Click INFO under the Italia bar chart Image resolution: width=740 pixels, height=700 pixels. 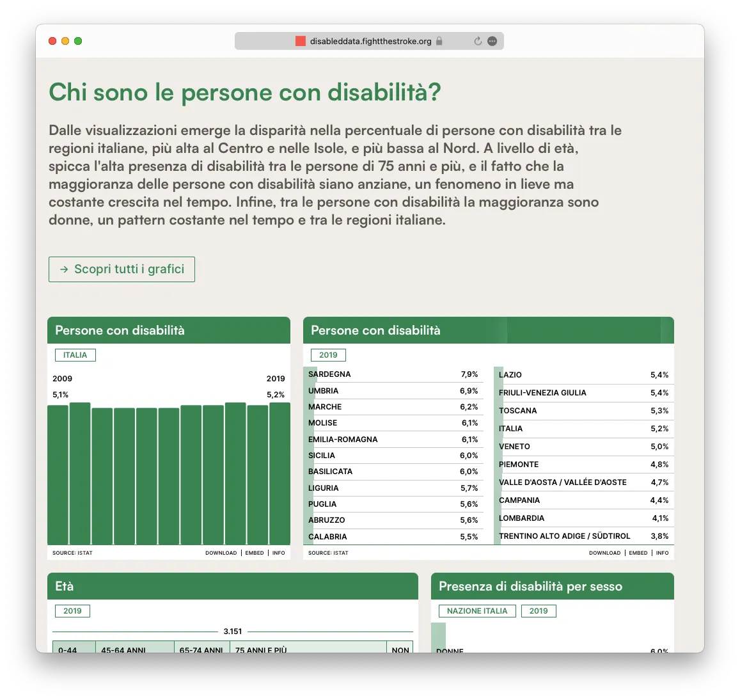pos(278,553)
